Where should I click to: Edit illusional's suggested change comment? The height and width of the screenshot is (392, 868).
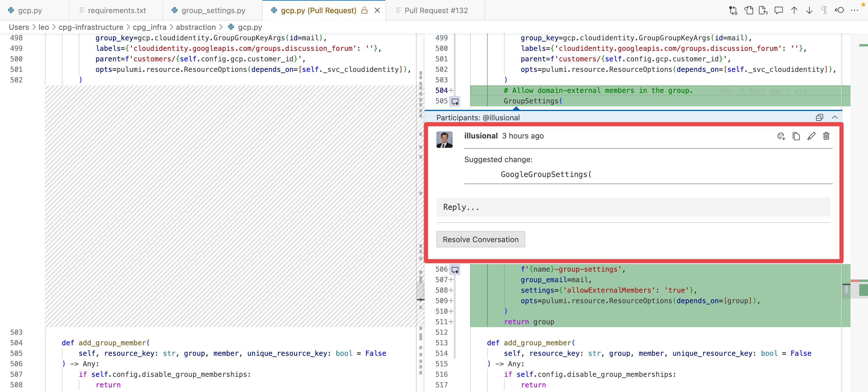click(812, 136)
